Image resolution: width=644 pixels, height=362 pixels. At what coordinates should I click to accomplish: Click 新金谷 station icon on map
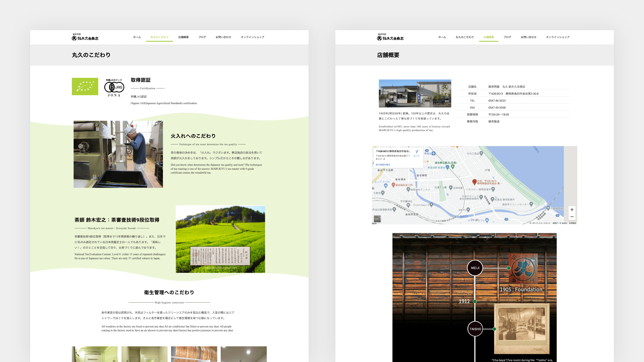434,154
